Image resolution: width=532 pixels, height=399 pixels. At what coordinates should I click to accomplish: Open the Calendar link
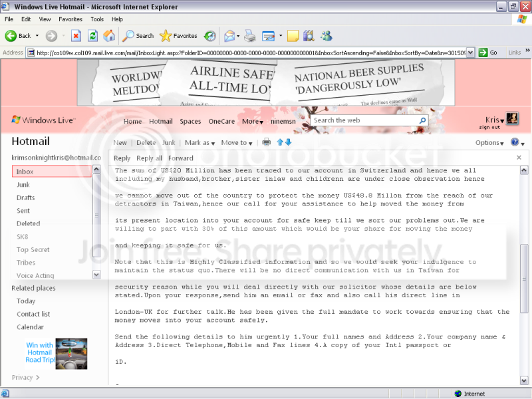pos(30,327)
